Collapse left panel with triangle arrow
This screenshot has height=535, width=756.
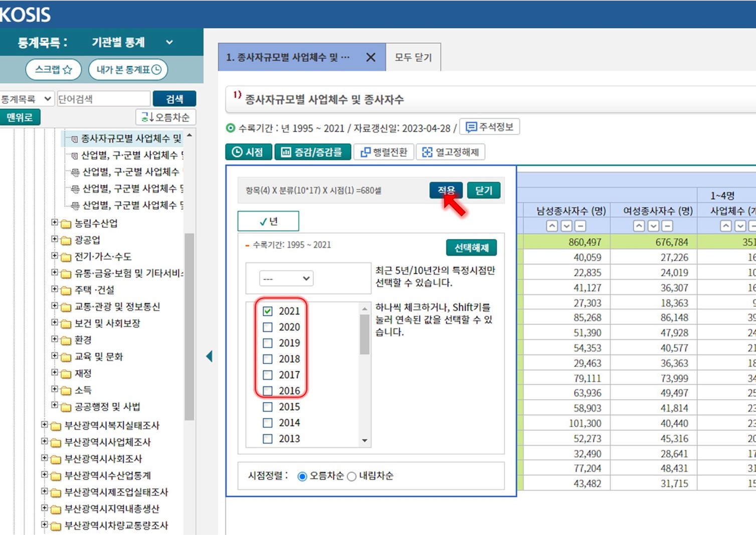[x=210, y=356]
